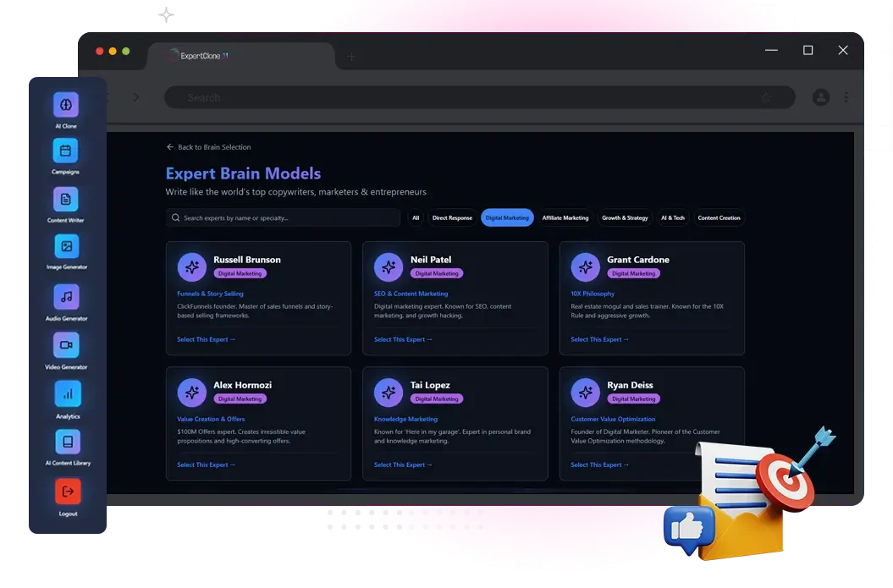Open the AI Content Library

coord(67,443)
